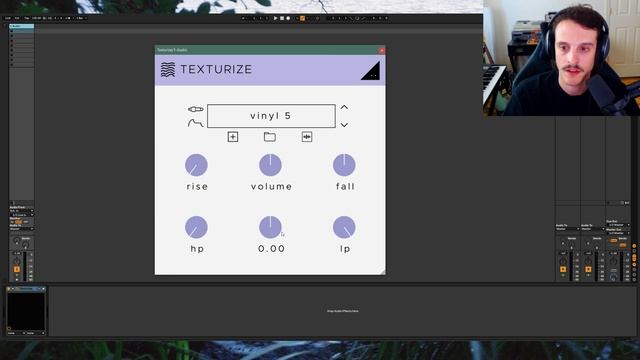Click the '0.00' value readout
This screenshot has height=360, width=640.
coord(271,249)
